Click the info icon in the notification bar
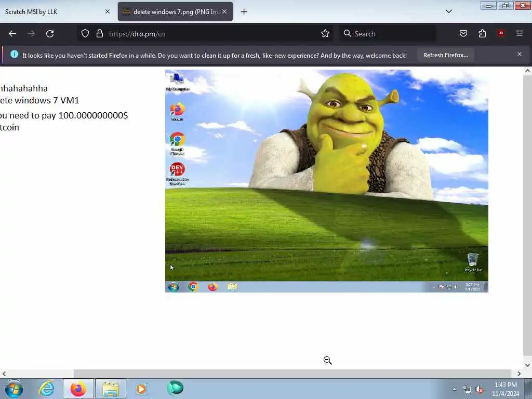This screenshot has height=399, width=532. (x=14, y=54)
